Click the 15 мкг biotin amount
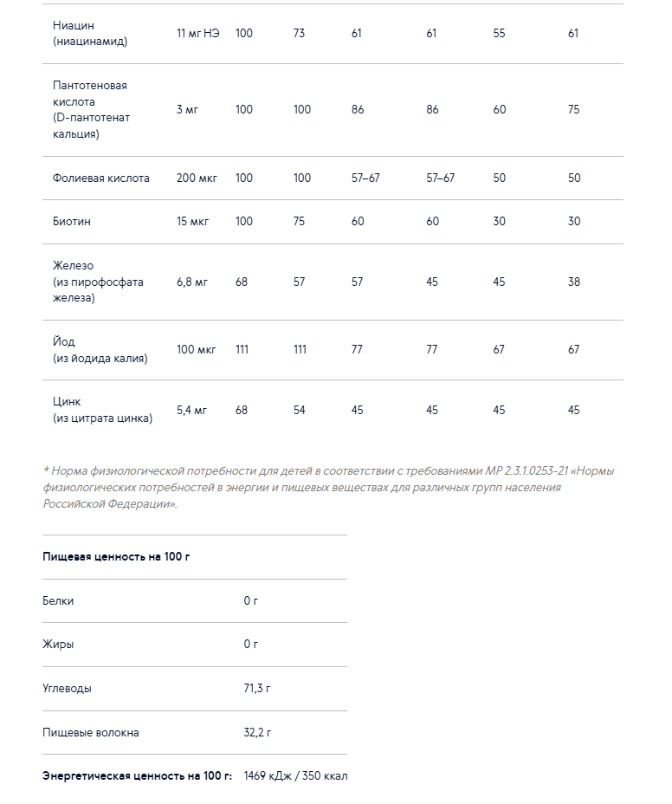This screenshot has height=804, width=672. click(x=193, y=222)
